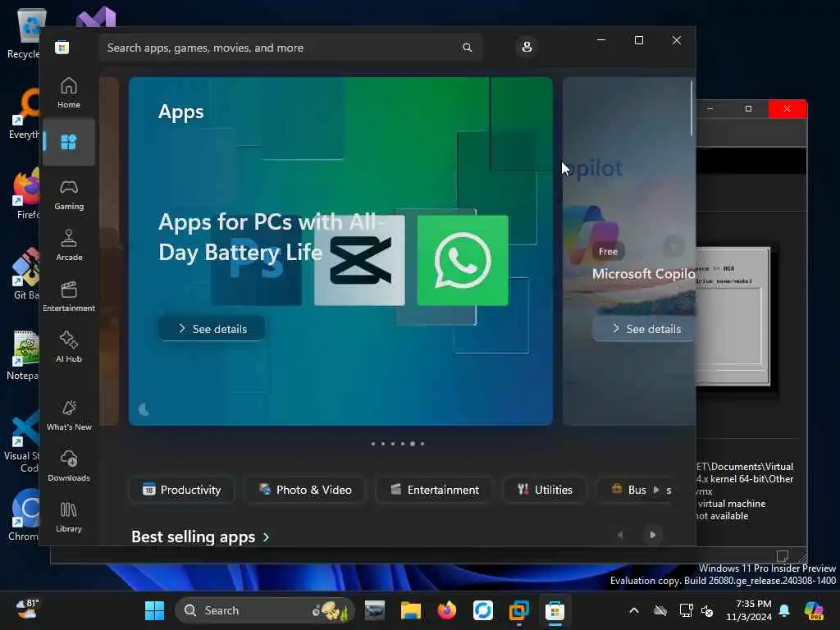Open the Gaming section
Viewport: 840px width, 630px height.
pyautogui.click(x=69, y=194)
